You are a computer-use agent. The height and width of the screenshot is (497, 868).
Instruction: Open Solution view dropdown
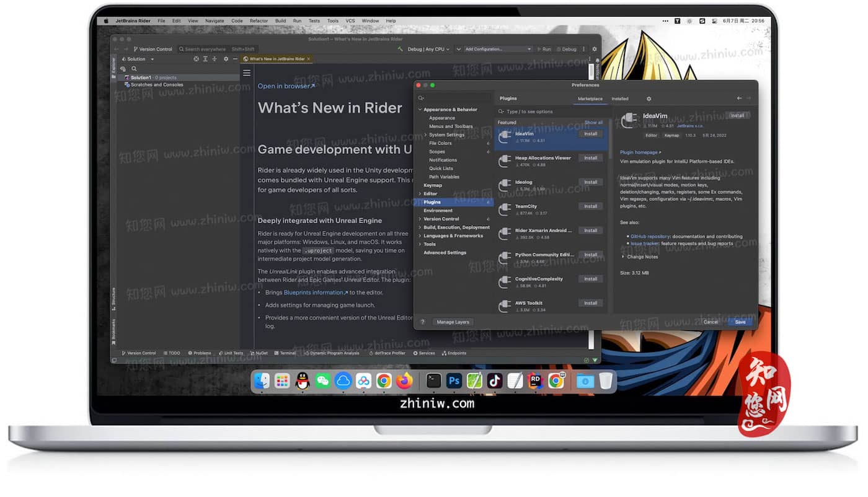tap(139, 59)
